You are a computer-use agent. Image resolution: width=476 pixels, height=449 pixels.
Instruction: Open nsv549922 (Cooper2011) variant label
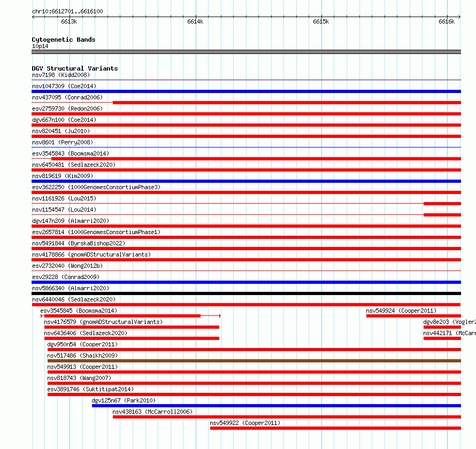pos(245,423)
